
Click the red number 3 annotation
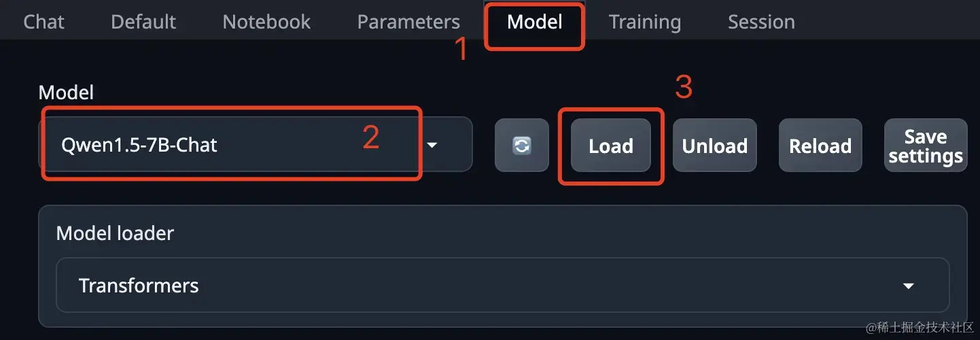pyautogui.click(x=683, y=87)
